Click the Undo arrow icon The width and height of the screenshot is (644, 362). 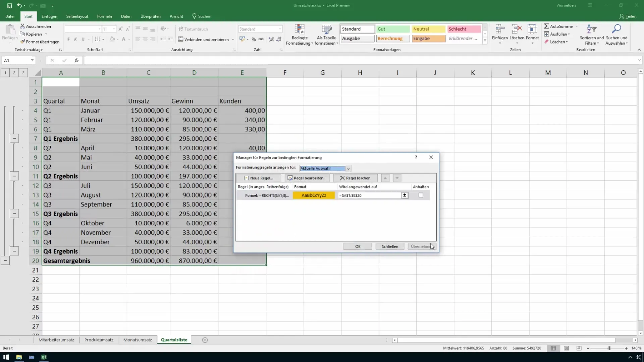pyautogui.click(x=19, y=5)
